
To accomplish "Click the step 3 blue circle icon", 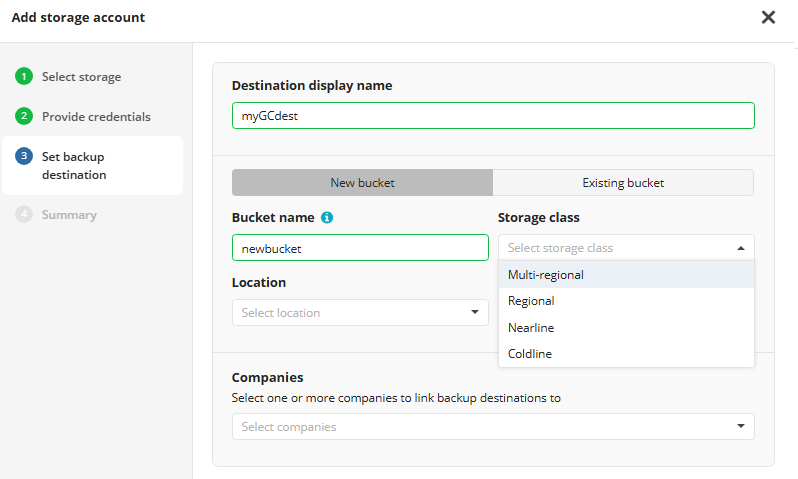I will click(x=24, y=157).
